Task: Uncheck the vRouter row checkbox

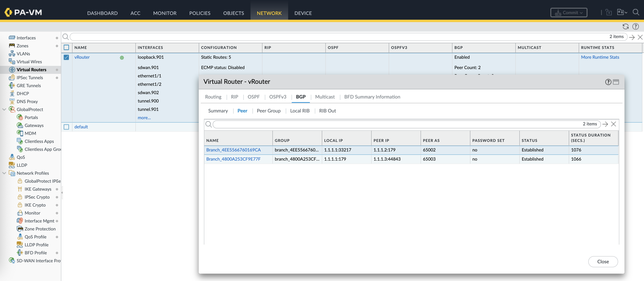Action: [66, 57]
